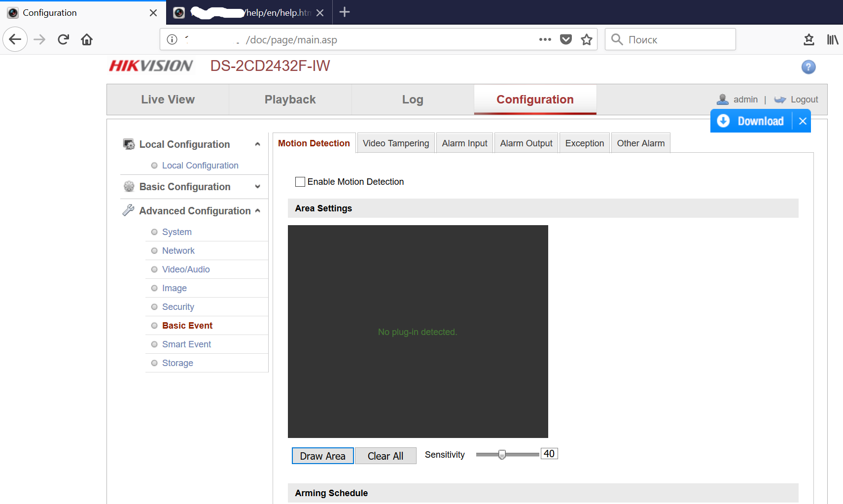Click the blue help question mark icon

click(808, 67)
